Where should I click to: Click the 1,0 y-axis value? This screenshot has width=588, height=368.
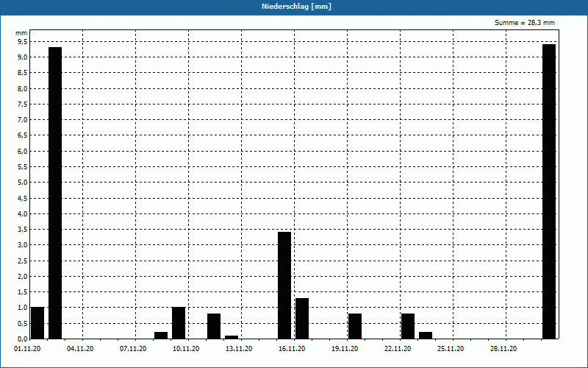click(23, 308)
